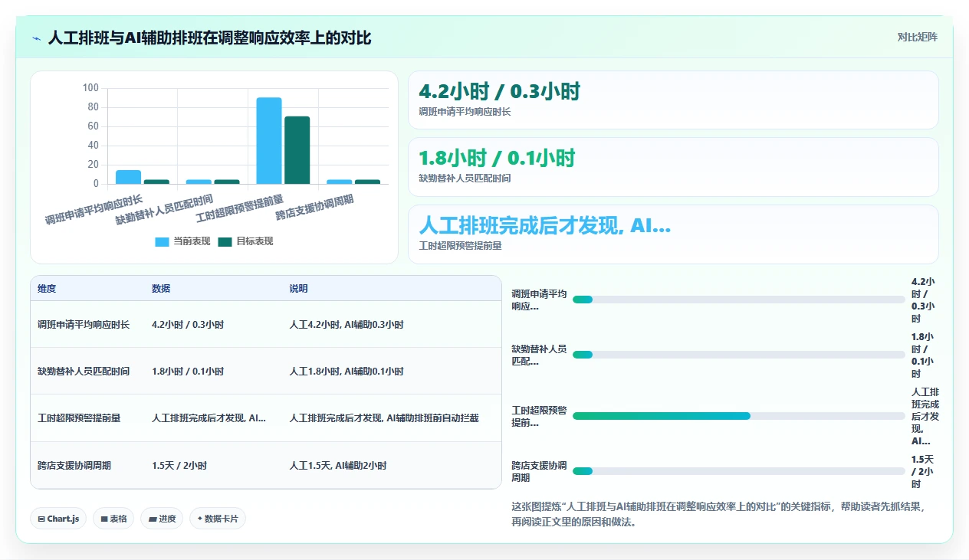
Task: Select the 1.8小时 / 0.1小时 stat card
Action: [x=673, y=167]
